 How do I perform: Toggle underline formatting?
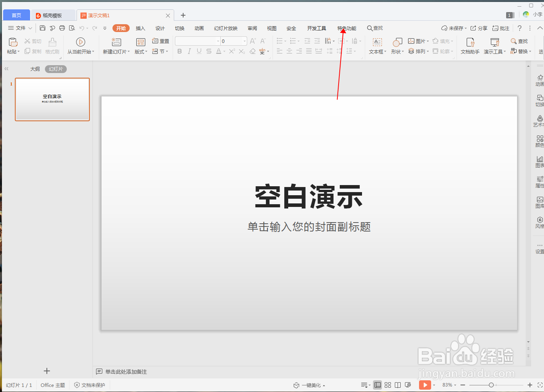(199, 51)
